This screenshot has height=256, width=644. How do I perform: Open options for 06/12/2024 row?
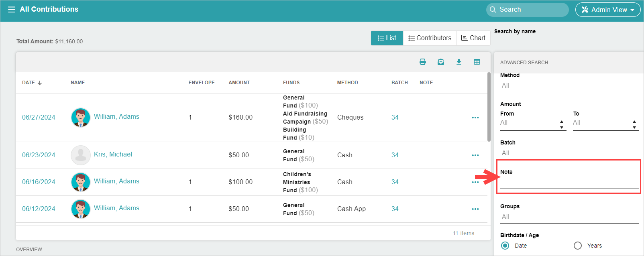click(475, 209)
